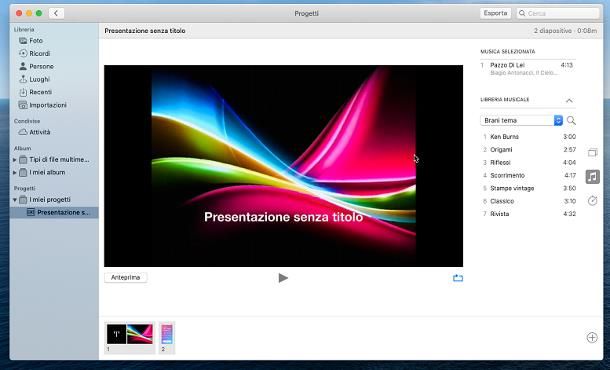Image resolution: width=610 pixels, height=370 pixels.
Task: Click the title-slide T thumbnail
Action: click(116, 334)
